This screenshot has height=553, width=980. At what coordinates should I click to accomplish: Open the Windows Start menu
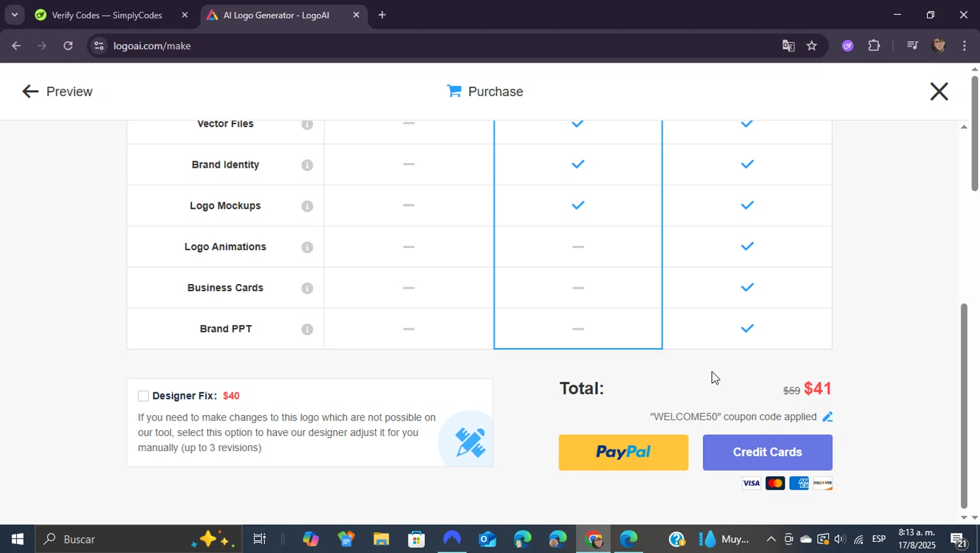(18, 539)
